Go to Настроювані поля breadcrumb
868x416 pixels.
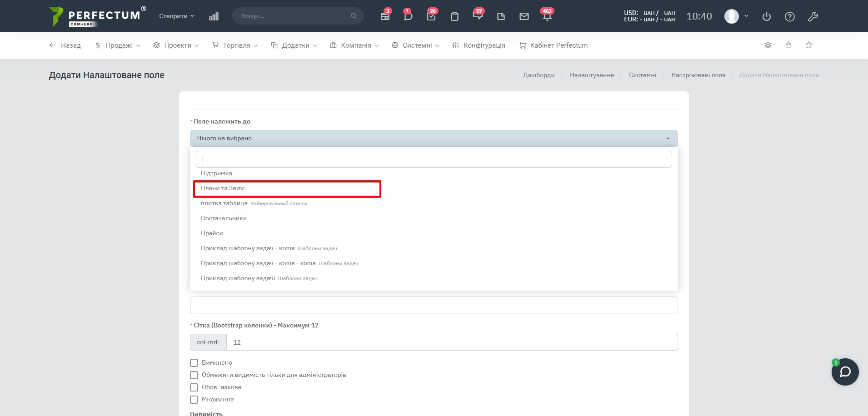pyautogui.click(x=698, y=75)
